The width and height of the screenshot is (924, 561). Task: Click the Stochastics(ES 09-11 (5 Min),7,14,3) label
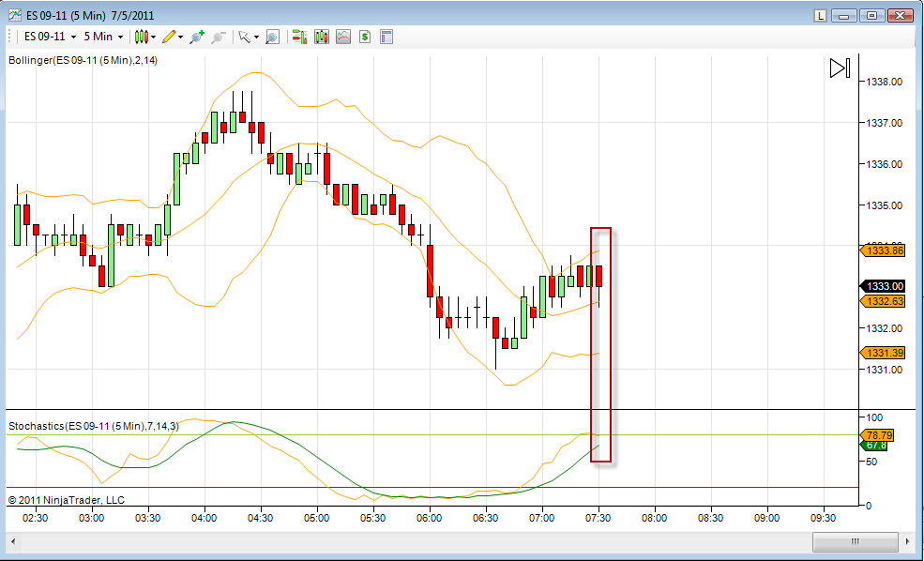(93, 426)
